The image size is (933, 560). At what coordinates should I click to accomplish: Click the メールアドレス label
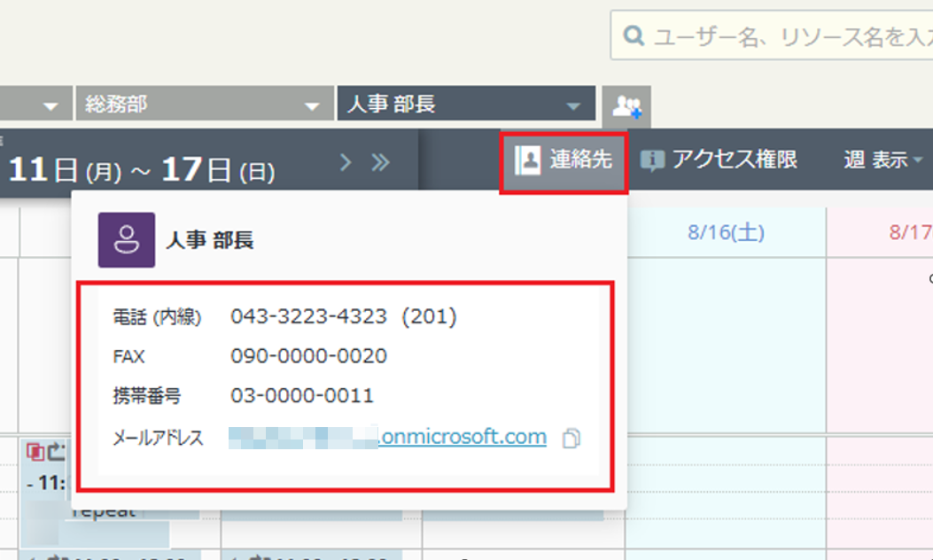coord(159,438)
